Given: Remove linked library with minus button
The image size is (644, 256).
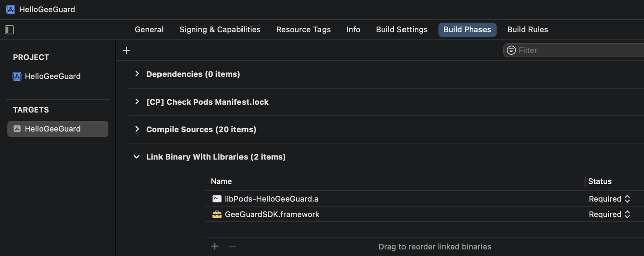Looking at the screenshot, I should 232,246.
